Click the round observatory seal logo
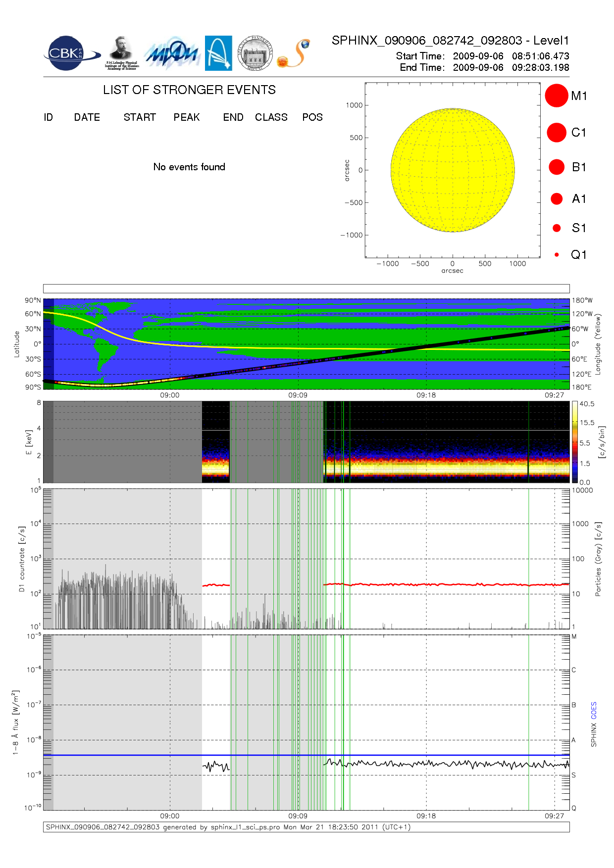614x868 pixels. (255, 53)
